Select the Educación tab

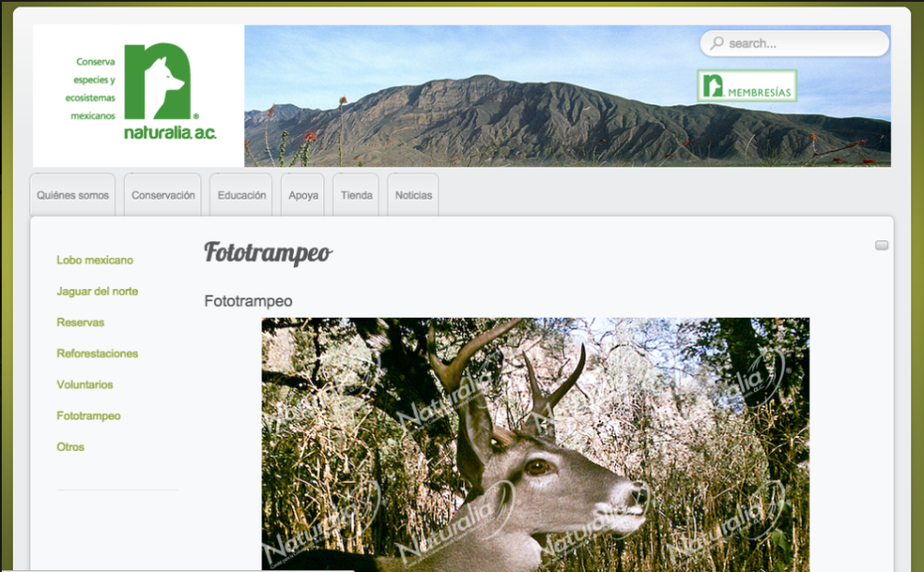(241, 195)
